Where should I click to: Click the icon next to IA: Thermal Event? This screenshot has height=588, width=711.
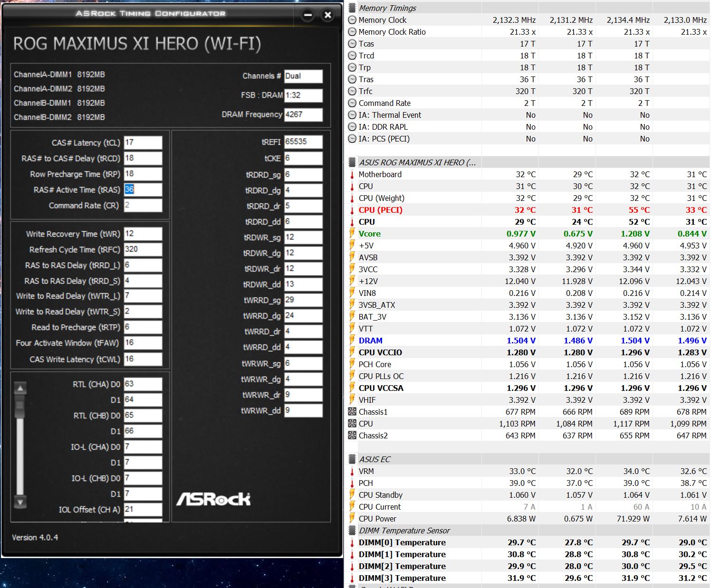click(352, 115)
